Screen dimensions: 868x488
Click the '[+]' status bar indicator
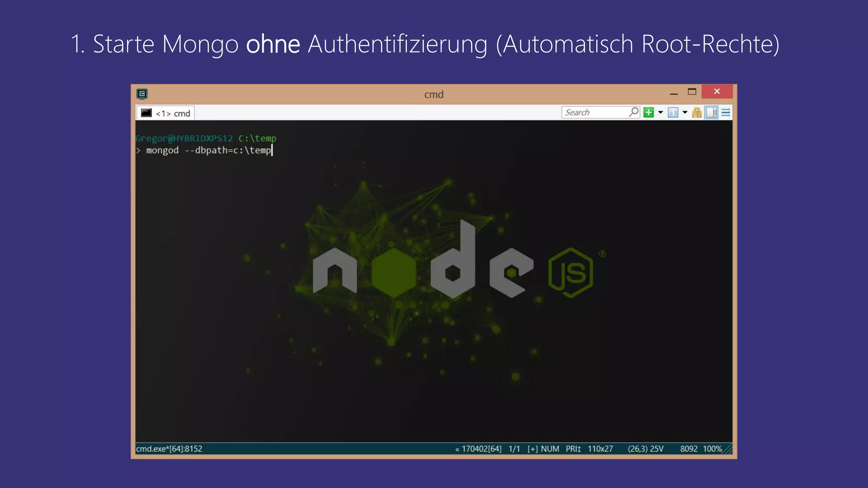[x=533, y=449]
